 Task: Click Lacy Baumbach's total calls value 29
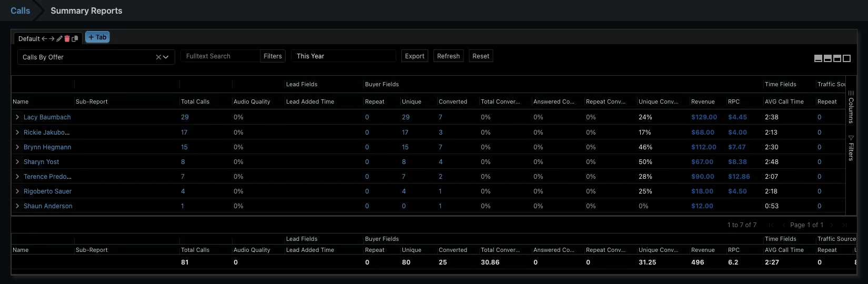(185, 117)
